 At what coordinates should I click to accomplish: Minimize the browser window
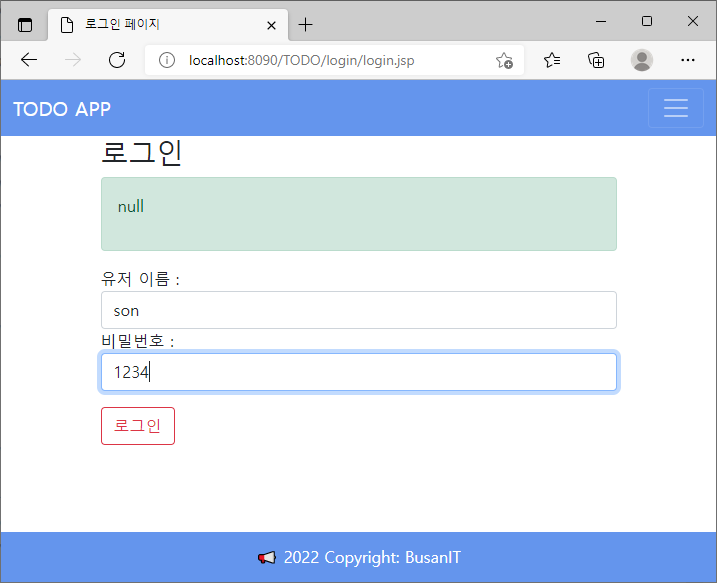click(x=601, y=21)
